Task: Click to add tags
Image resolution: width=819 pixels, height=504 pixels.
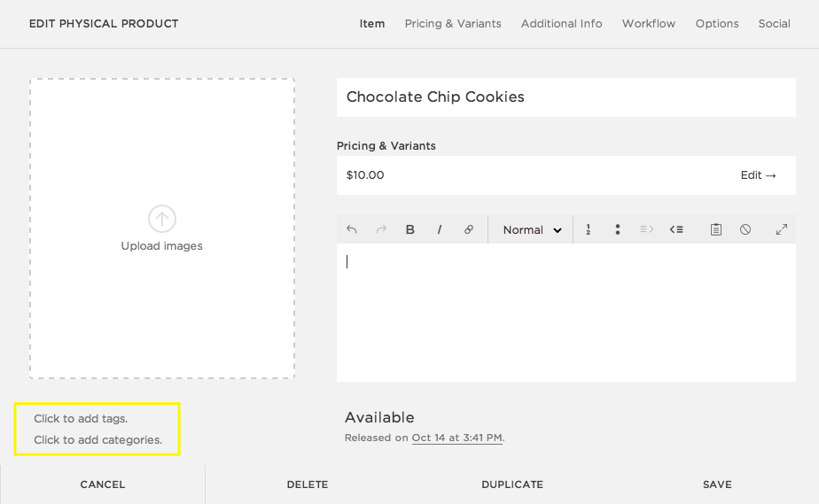Action: [81, 418]
